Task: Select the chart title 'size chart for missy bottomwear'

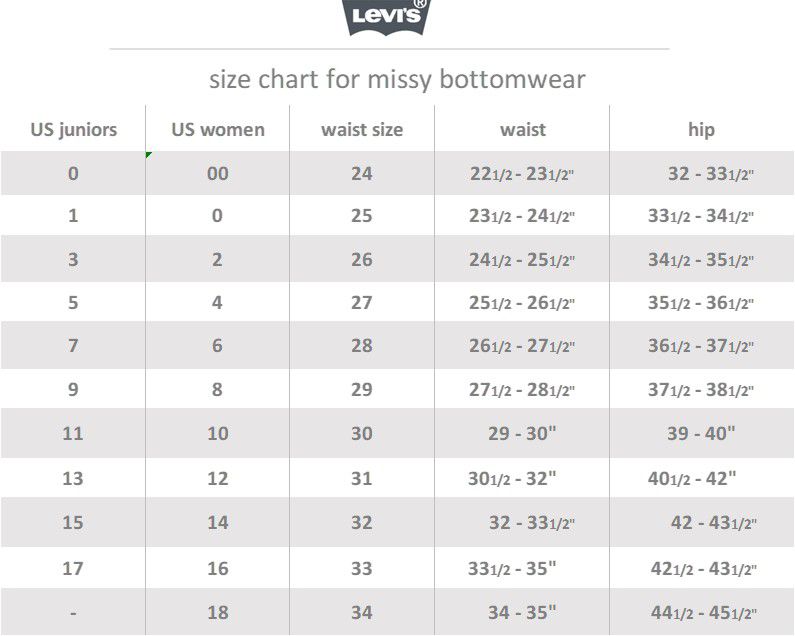Action: [397, 79]
